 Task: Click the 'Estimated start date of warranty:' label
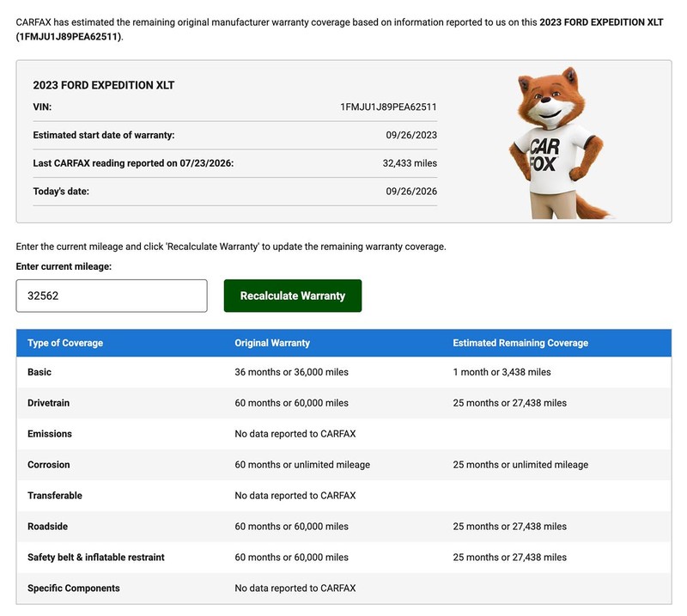click(104, 135)
